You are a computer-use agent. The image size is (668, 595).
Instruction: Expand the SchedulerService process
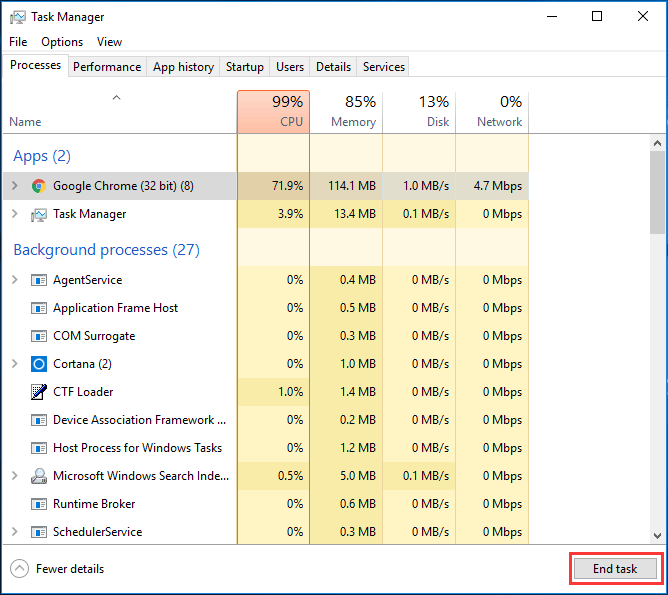tap(14, 532)
